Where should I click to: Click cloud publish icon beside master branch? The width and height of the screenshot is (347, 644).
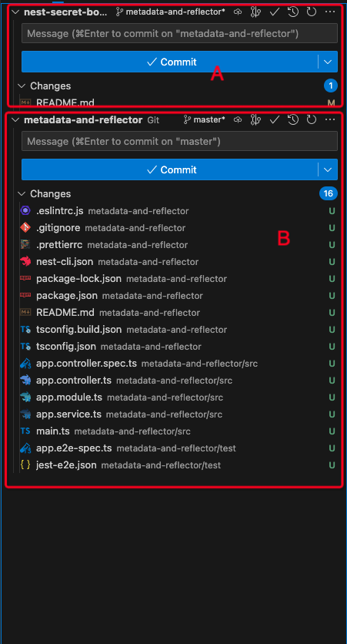point(238,120)
